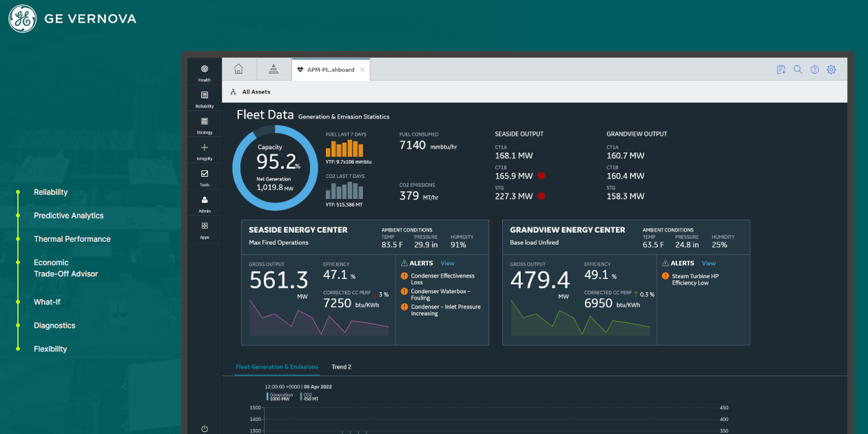Click the Capacity 95.2% gauge ring
Viewport: 868px width, 434px height.
[x=276, y=167]
